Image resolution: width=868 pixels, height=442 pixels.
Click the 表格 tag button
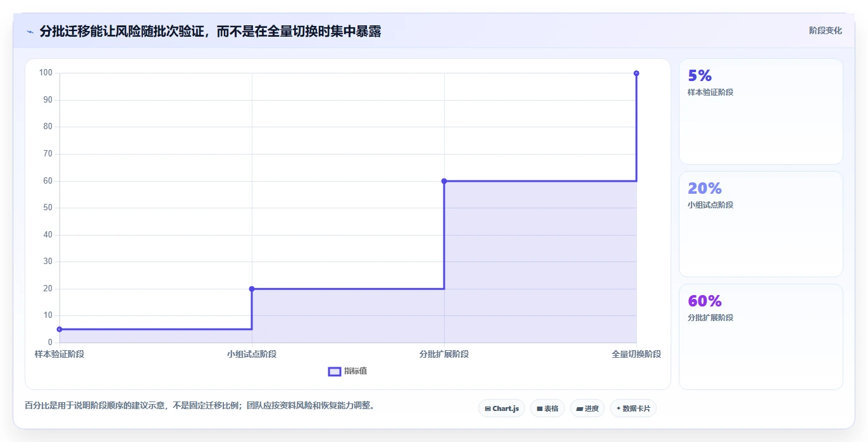point(547,408)
